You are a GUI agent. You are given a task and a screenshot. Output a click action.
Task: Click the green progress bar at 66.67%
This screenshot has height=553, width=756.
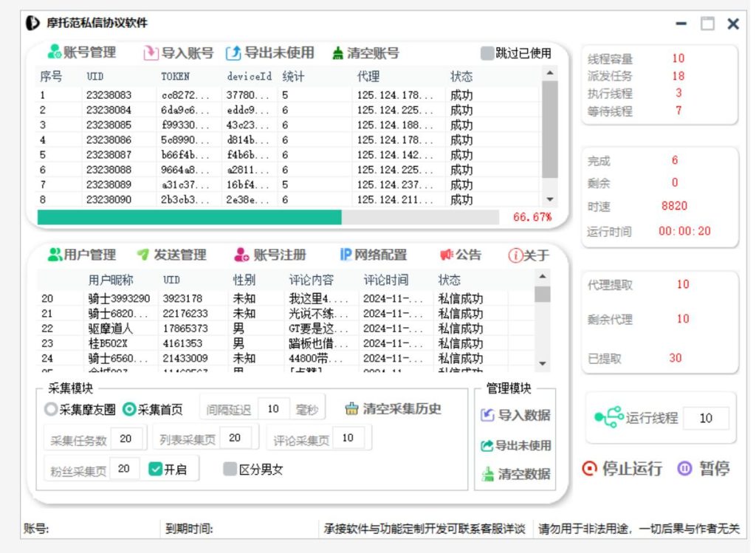pos(189,217)
